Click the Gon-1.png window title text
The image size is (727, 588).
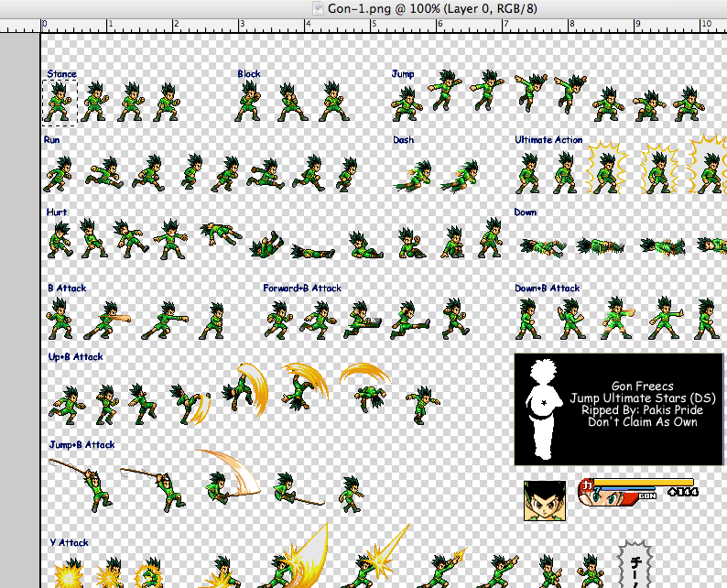tap(432, 8)
